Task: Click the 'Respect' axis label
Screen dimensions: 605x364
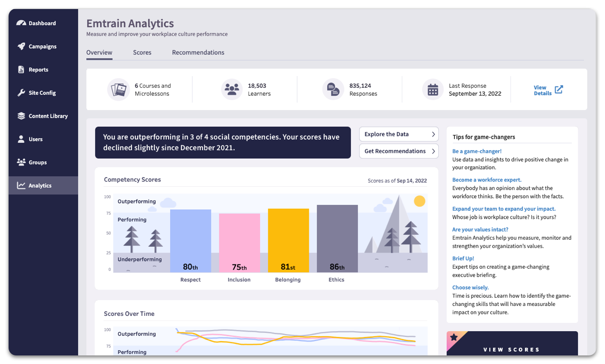Action: [191, 280]
